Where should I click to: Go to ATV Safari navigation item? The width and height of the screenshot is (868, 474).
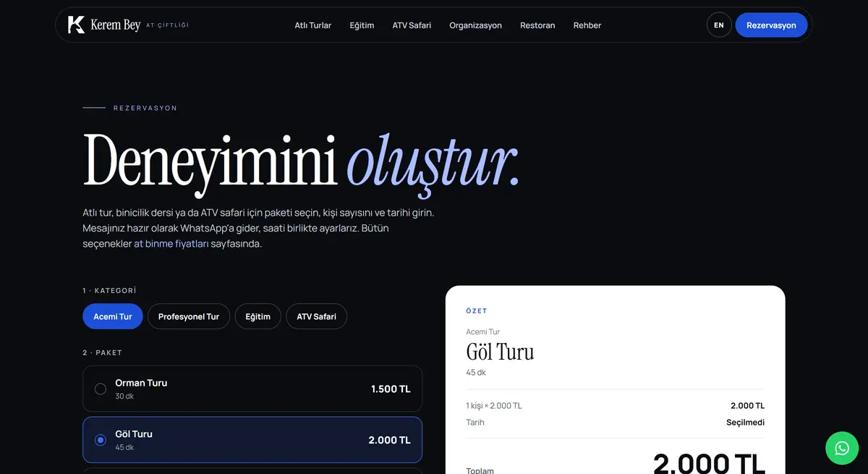tap(412, 25)
